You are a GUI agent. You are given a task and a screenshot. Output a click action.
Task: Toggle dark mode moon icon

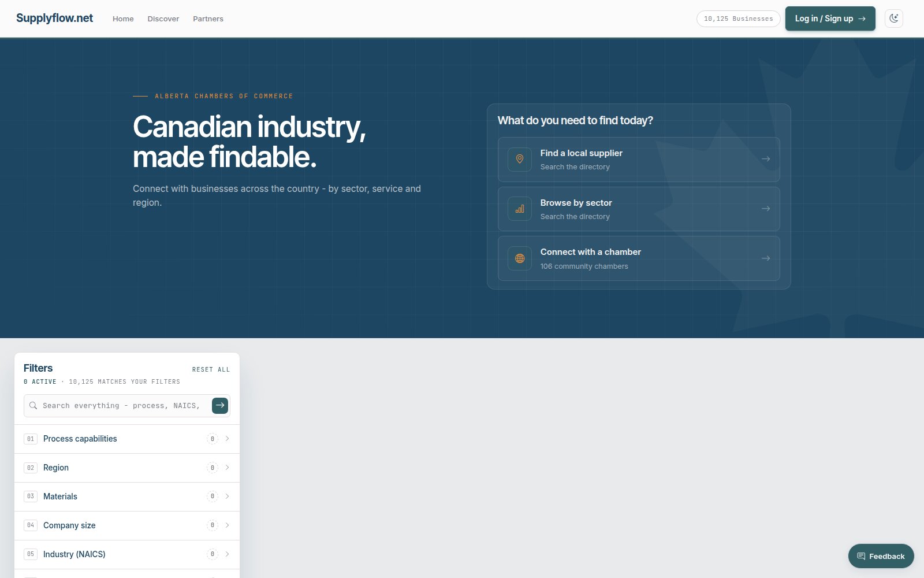click(x=894, y=18)
